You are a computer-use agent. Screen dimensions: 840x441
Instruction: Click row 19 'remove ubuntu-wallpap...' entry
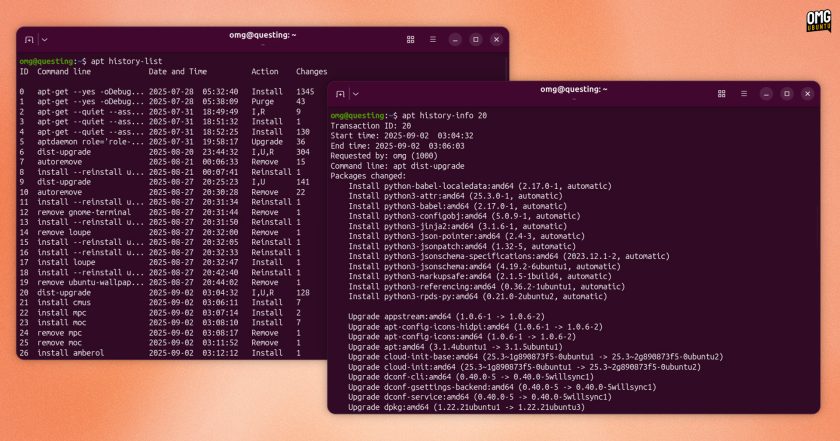tap(91, 282)
